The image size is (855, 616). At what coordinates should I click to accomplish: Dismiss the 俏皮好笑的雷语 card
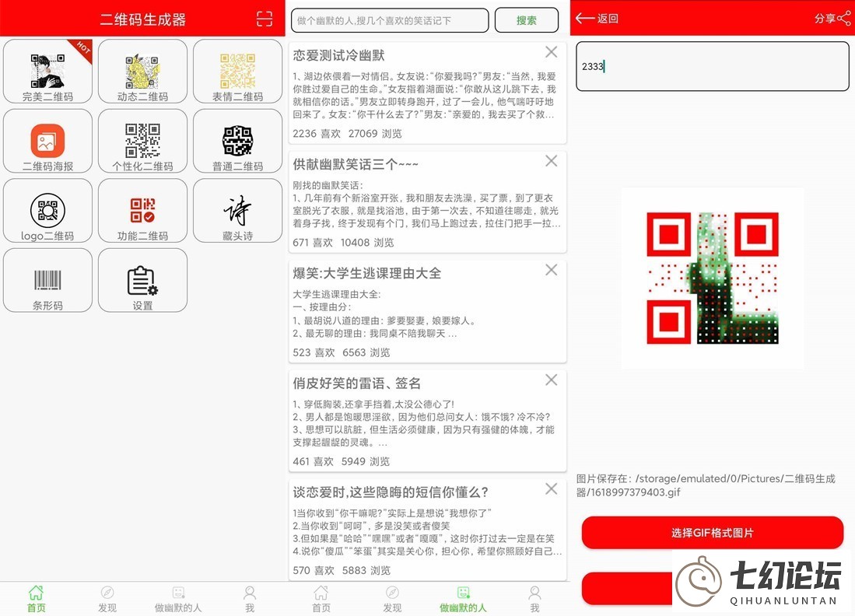point(552,380)
